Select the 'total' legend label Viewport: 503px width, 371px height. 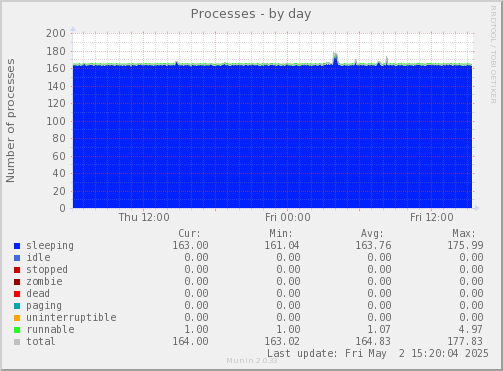[41, 341]
